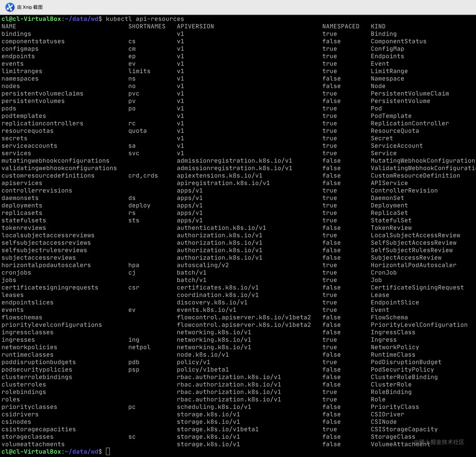Click the terminal cursor at the bottom prompt
This screenshot has width=476, height=457.
108,451
